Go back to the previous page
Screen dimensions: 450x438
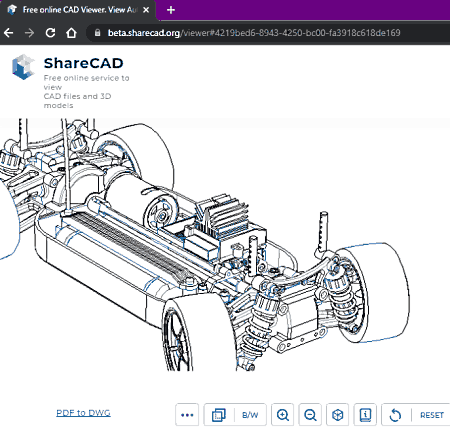8,33
